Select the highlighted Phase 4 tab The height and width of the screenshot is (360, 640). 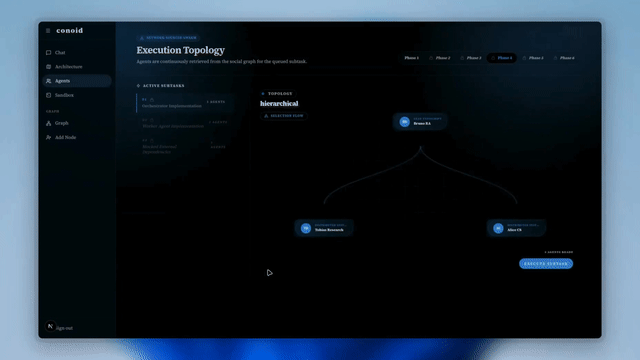click(502, 58)
